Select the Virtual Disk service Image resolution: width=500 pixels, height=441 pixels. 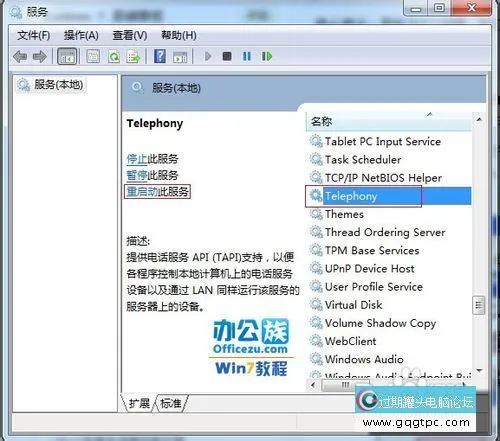[389, 305]
